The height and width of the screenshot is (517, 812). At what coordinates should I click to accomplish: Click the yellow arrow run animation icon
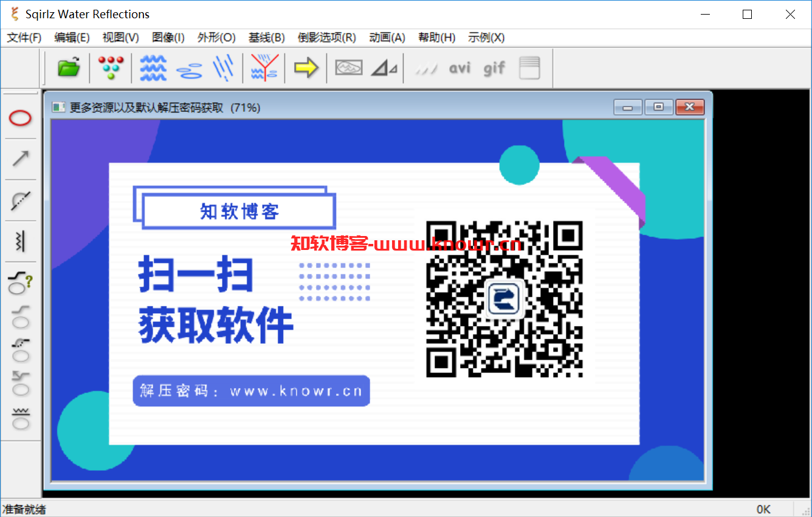(x=306, y=68)
